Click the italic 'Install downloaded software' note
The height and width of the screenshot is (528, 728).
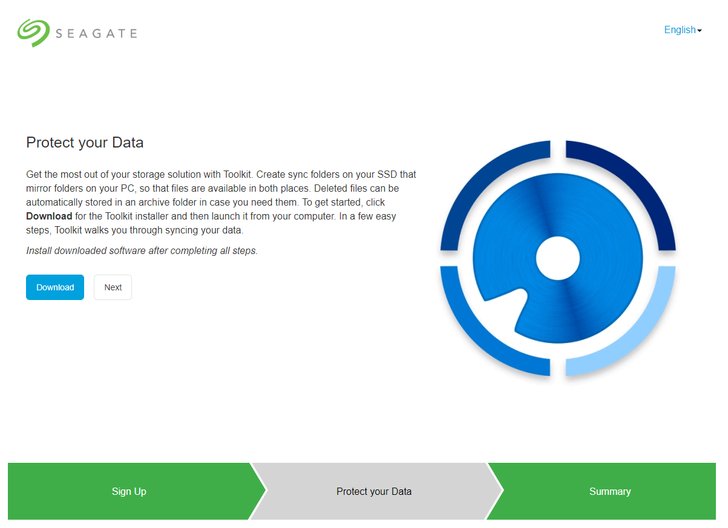142,250
